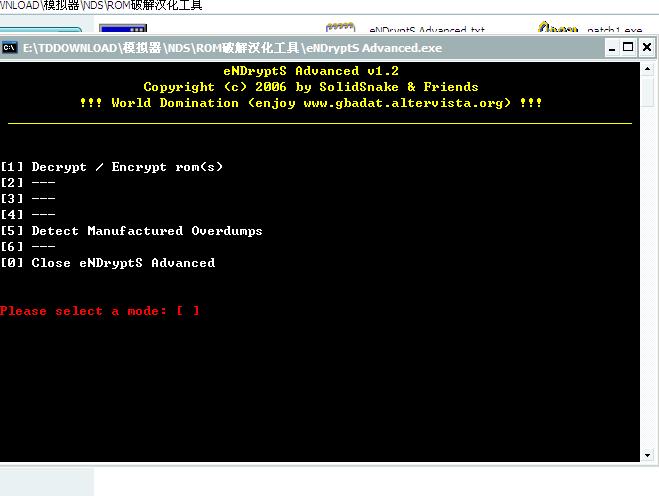Click the console title bar path text
659x496 pixels.
(x=232, y=48)
